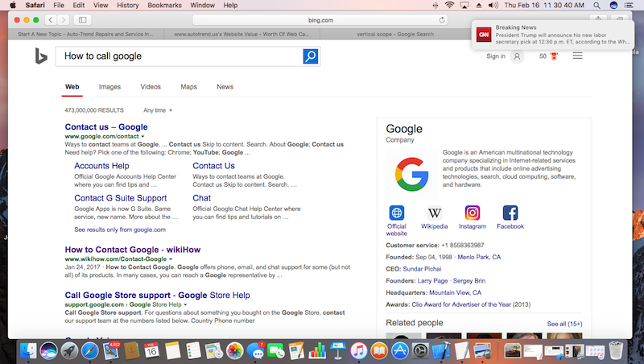Switch to the Maps search tab

tap(188, 87)
